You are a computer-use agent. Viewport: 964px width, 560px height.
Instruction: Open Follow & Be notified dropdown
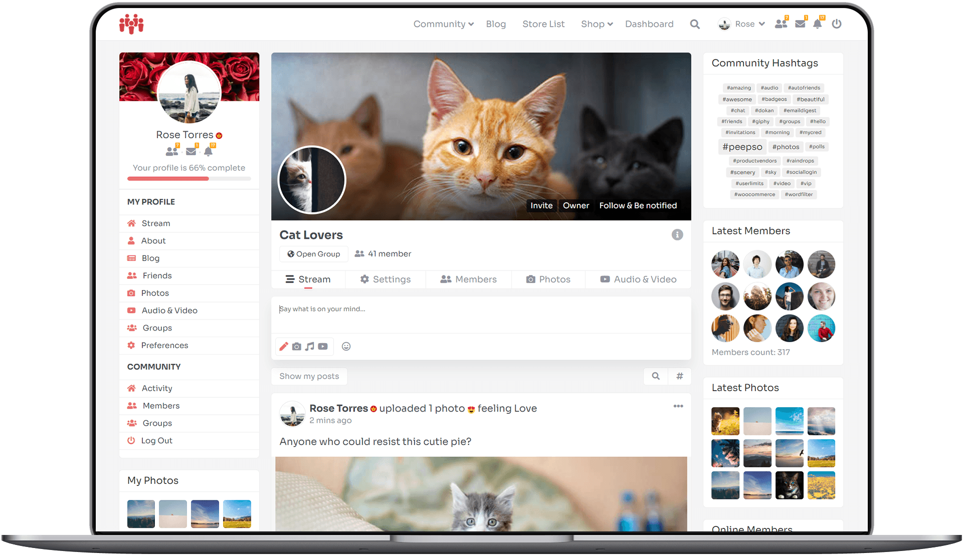(x=638, y=205)
